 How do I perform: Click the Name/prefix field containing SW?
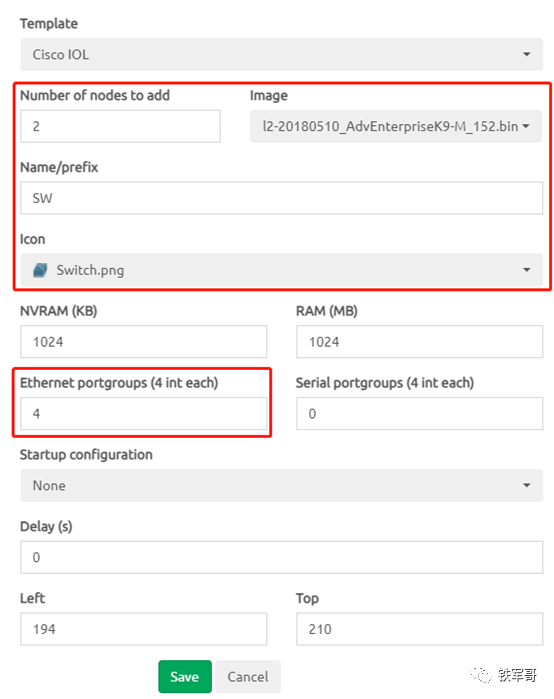(x=281, y=198)
